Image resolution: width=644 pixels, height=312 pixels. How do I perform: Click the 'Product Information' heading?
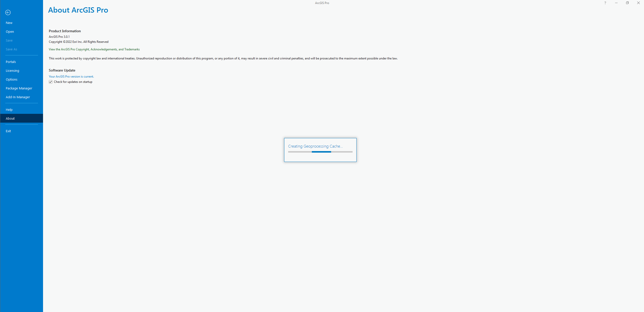coord(65,31)
